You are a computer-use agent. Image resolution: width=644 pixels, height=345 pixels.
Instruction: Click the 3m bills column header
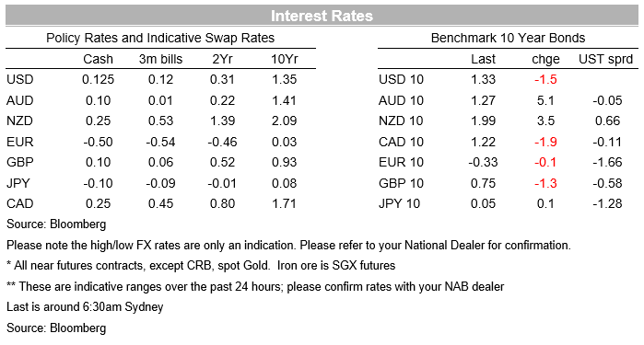(160, 59)
